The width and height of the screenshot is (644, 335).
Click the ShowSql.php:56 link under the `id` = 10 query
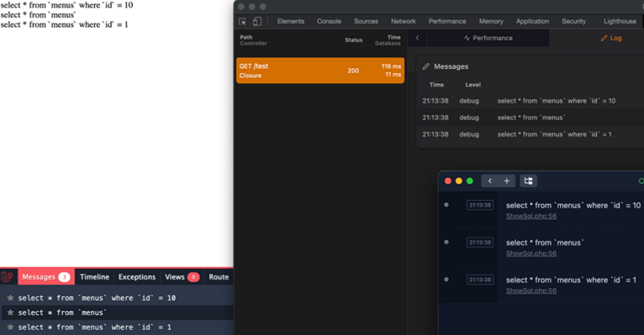click(531, 216)
